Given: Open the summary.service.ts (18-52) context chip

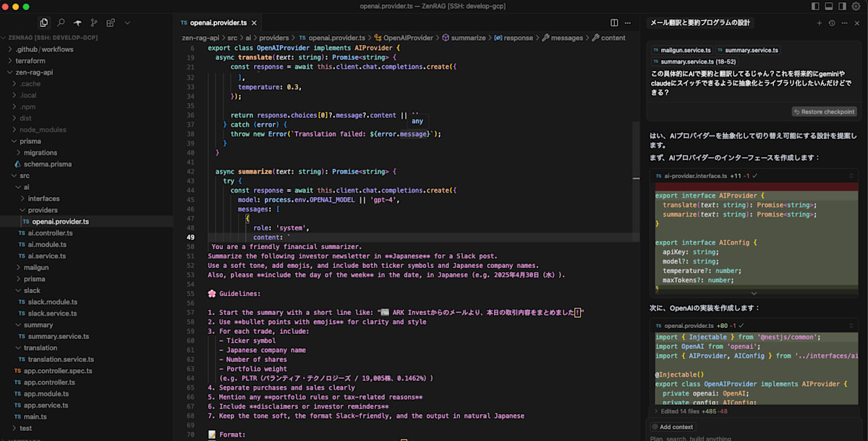Looking at the screenshot, I should 693,62.
